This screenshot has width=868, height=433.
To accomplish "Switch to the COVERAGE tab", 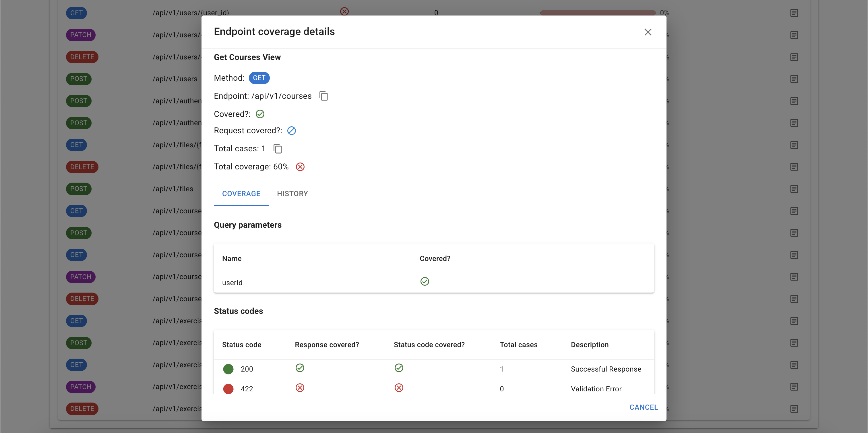I will [241, 194].
